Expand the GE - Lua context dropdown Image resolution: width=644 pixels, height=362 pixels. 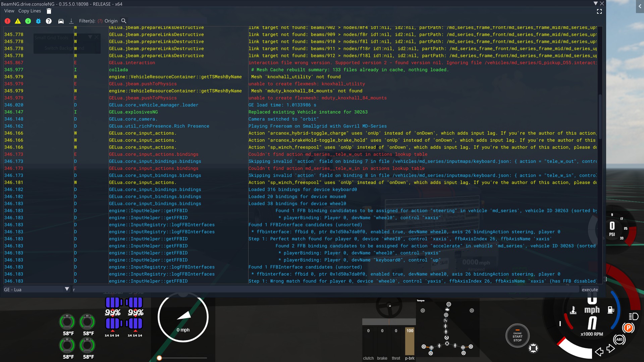67,289
